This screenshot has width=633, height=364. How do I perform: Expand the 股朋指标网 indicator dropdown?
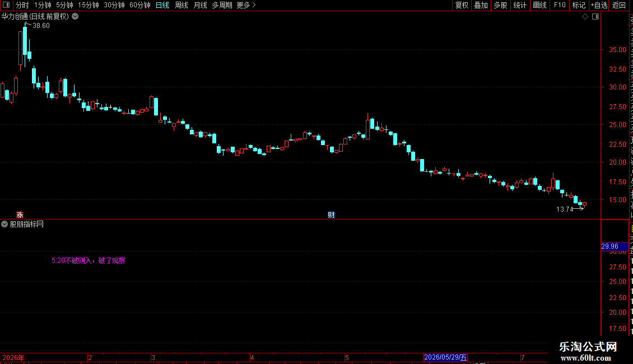click(4, 224)
